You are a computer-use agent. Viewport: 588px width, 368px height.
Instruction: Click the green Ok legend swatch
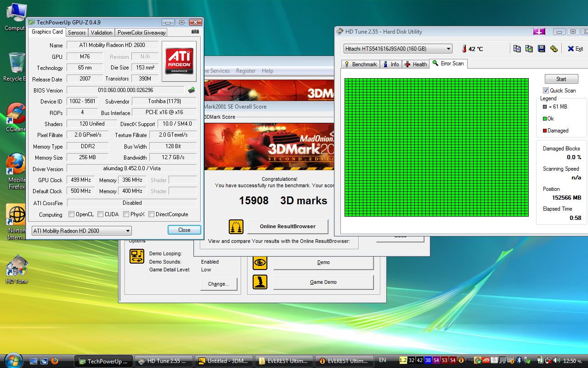click(x=545, y=119)
